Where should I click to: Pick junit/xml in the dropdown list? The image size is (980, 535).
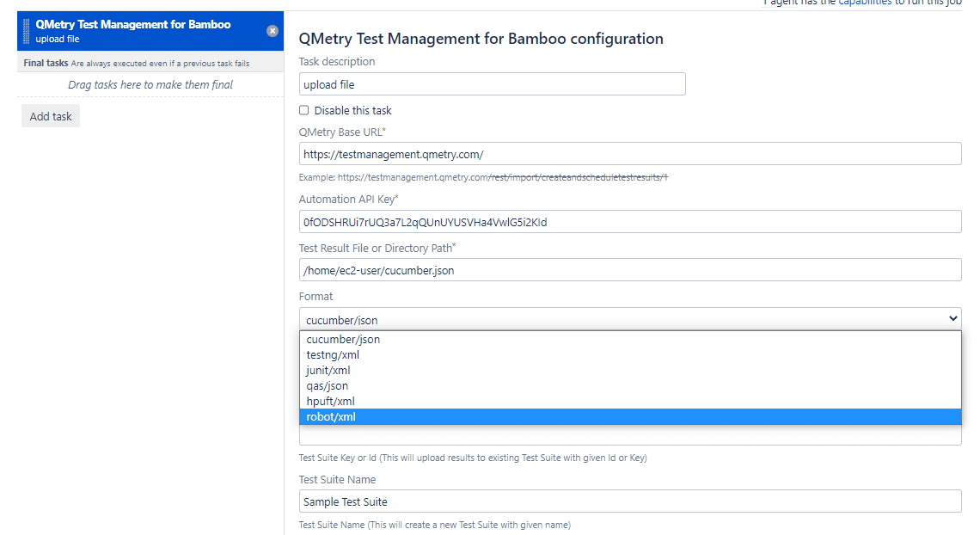coord(328,370)
